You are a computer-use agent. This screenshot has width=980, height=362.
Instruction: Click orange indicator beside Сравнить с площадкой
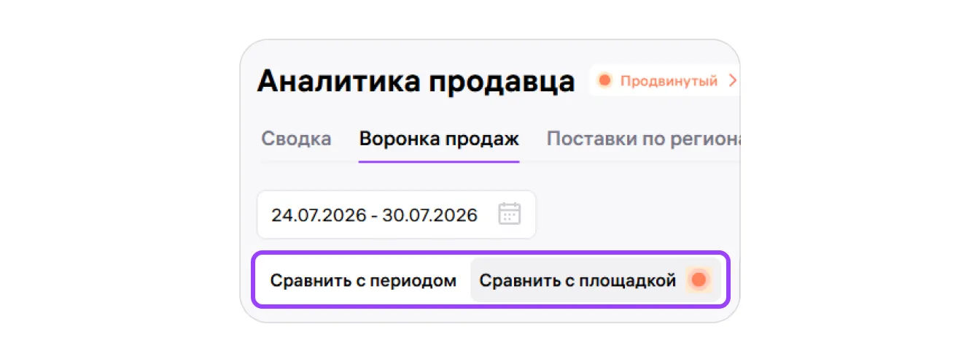point(699,280)
